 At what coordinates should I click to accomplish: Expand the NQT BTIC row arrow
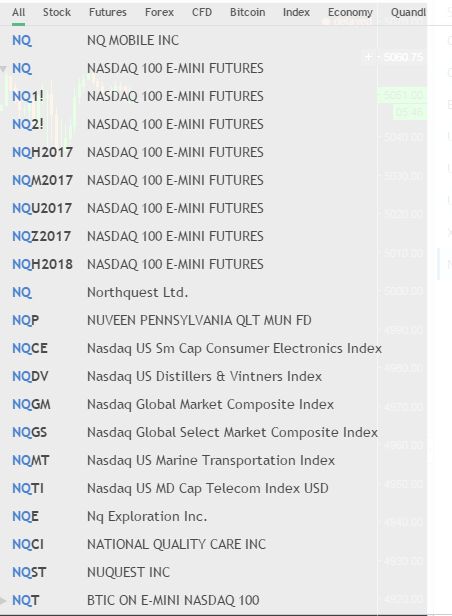3,601
